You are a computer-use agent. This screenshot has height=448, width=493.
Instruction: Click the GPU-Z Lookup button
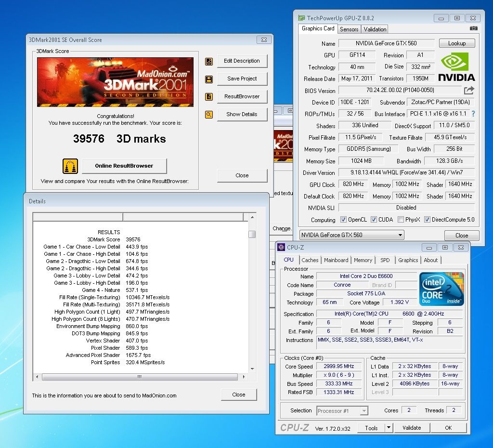[x=456, y=43]
